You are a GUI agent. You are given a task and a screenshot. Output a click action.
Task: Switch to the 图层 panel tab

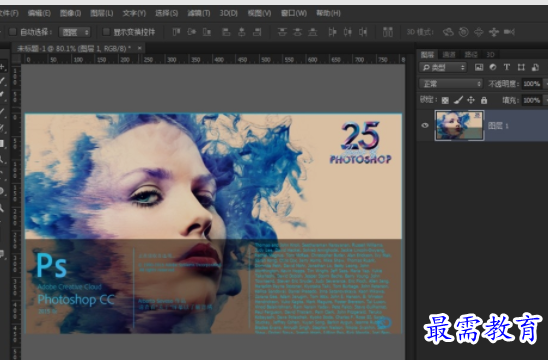(427, 54)
